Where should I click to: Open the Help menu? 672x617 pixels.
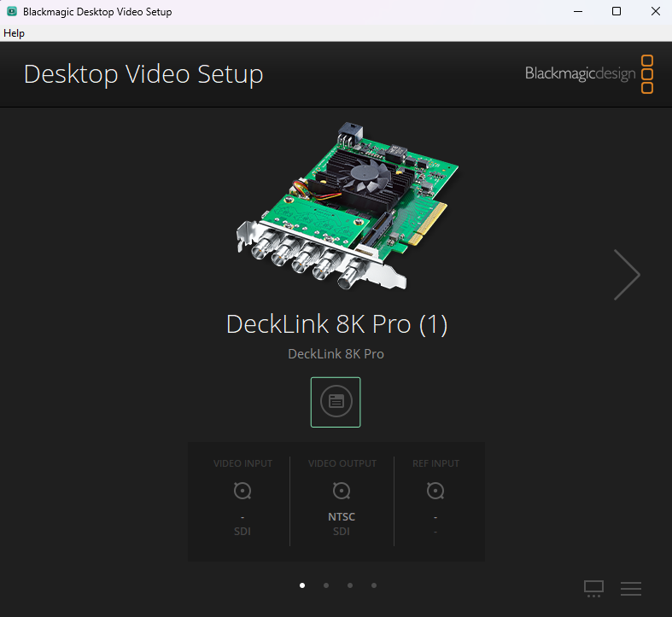click(x=15, y=33)
